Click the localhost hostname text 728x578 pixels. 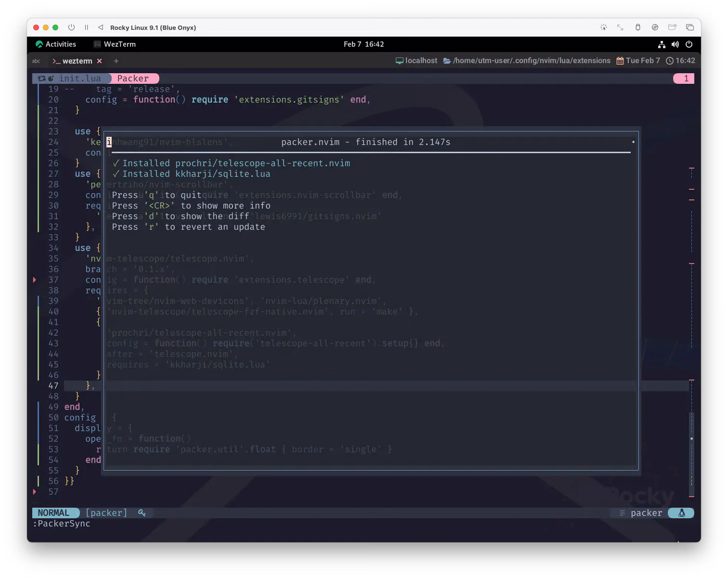click(421, 61)
